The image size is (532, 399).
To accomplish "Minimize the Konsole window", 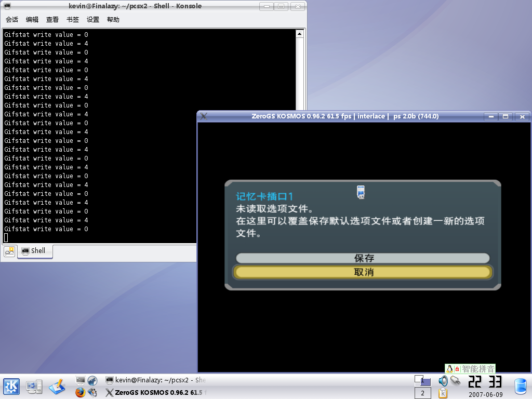I will [x=267, y=6].
